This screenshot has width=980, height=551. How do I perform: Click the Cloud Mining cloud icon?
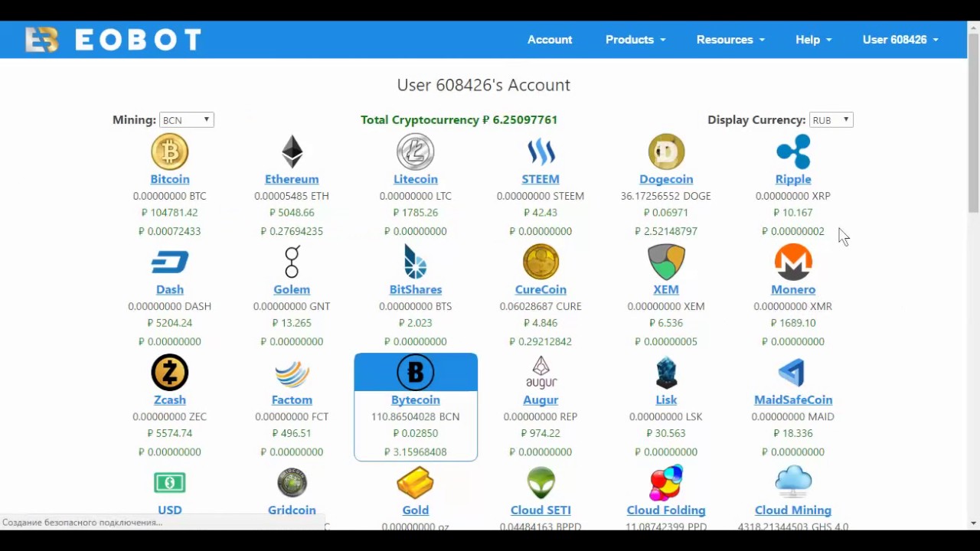pos(793,482)
